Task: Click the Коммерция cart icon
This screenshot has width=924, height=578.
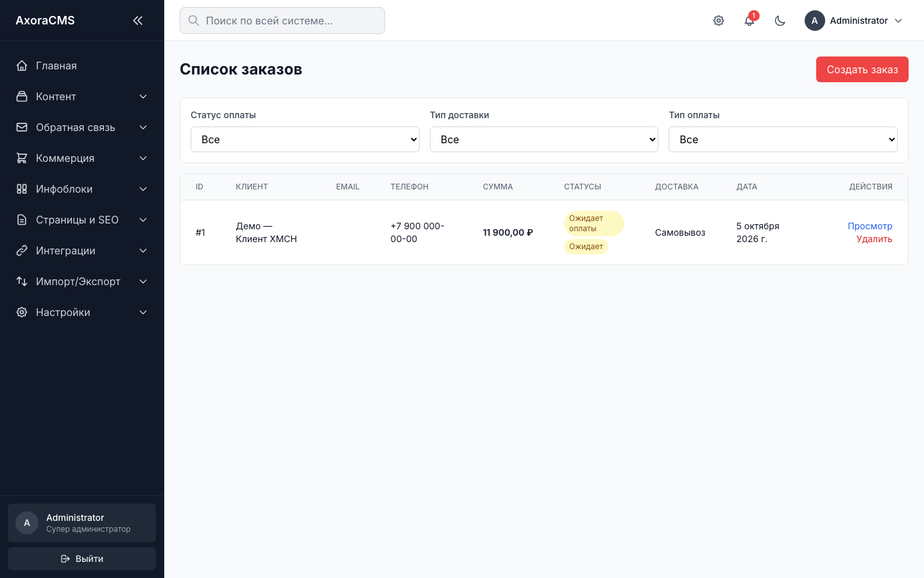Action: tap(22, 158)
